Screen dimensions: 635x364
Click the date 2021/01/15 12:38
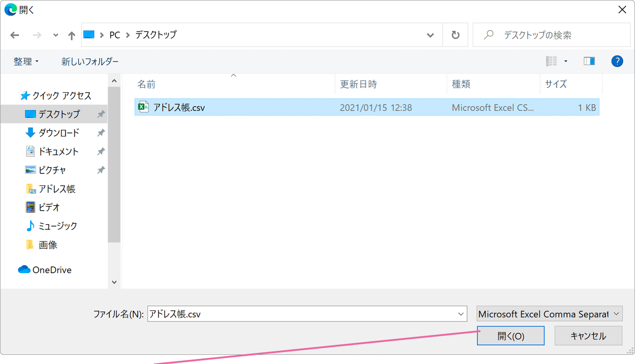[x=376, y=108]
